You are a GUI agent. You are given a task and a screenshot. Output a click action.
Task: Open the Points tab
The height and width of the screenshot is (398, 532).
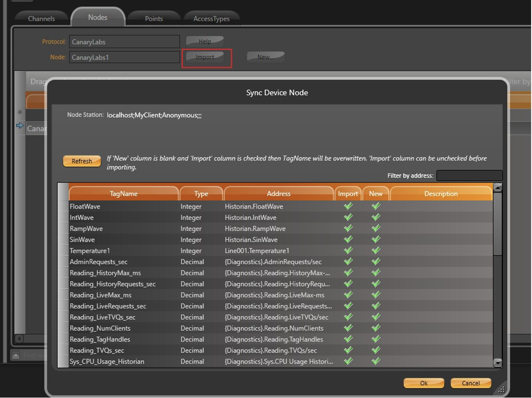tap(154, 19)
